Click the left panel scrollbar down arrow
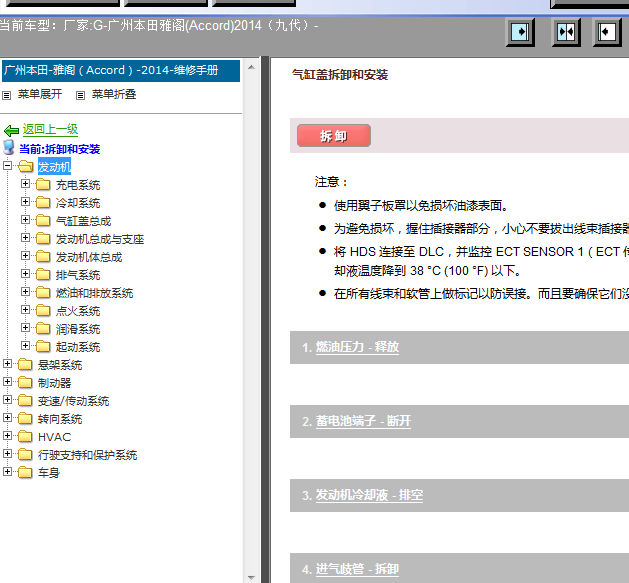The height and width of the screenshot is (583, 629). click(252, 577)
